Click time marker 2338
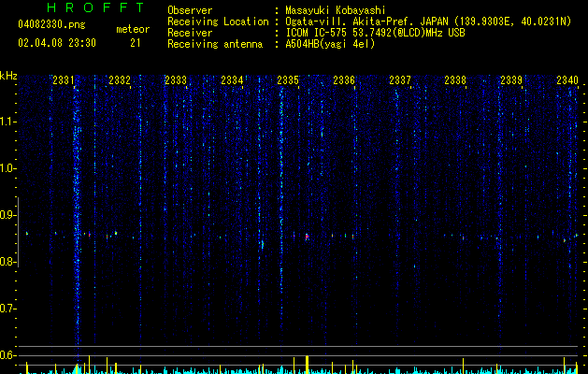 click(x=455, y=79)
